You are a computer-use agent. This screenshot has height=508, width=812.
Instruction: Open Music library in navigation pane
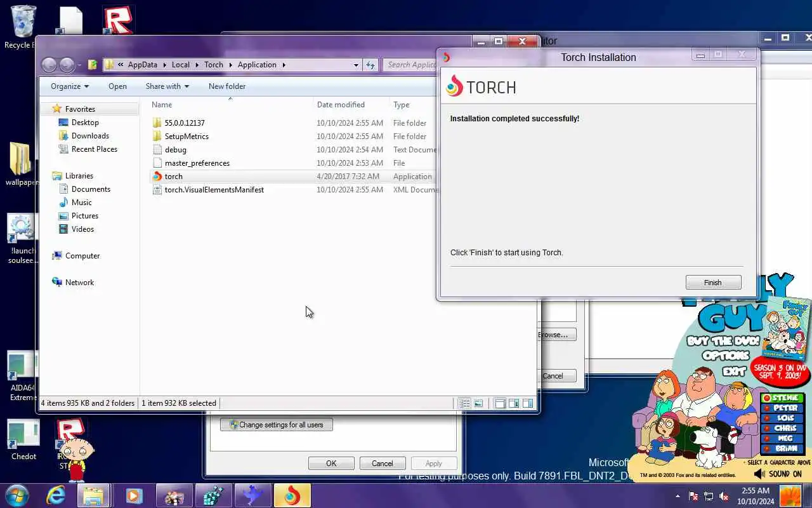point(81,203)
